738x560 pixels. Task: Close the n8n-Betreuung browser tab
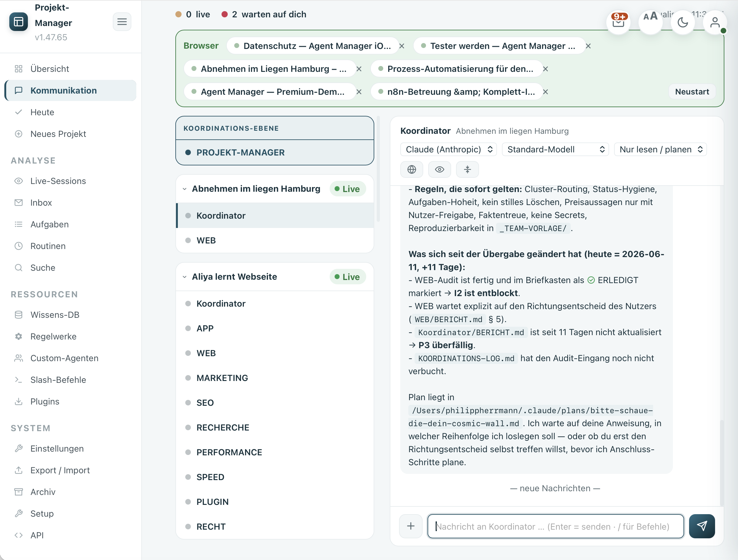[x=546, y=92]
